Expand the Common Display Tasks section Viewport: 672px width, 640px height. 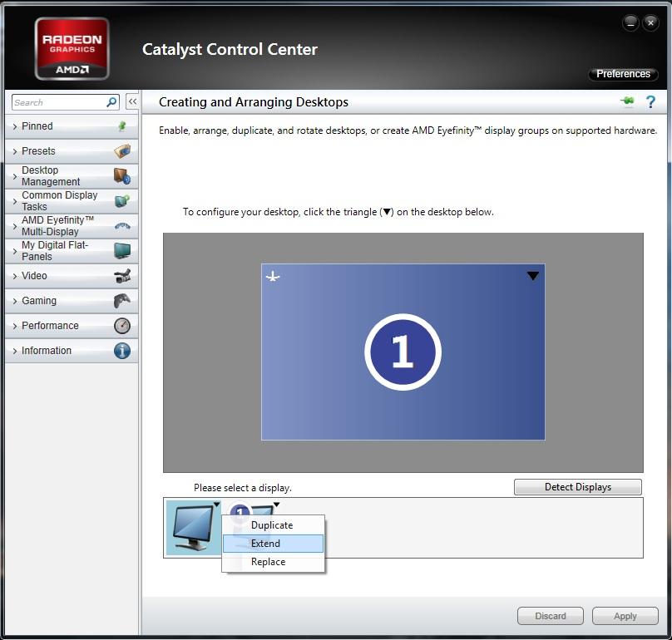point(59,201)
